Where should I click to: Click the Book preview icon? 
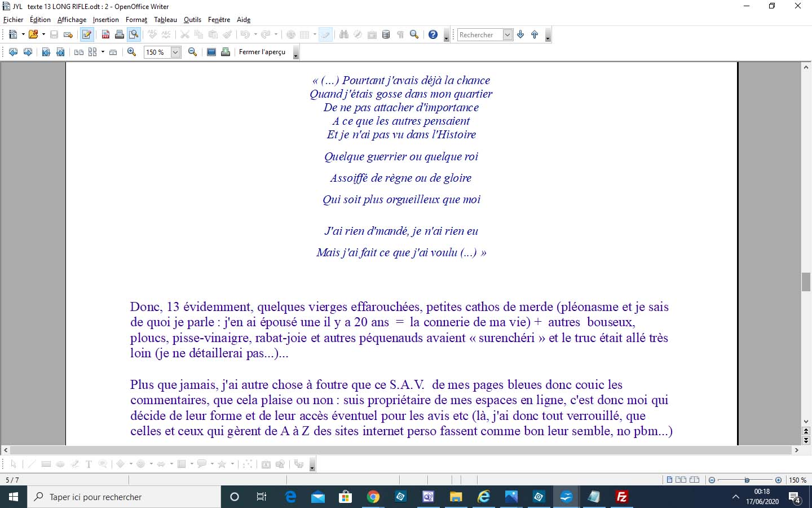pos(113,52)
